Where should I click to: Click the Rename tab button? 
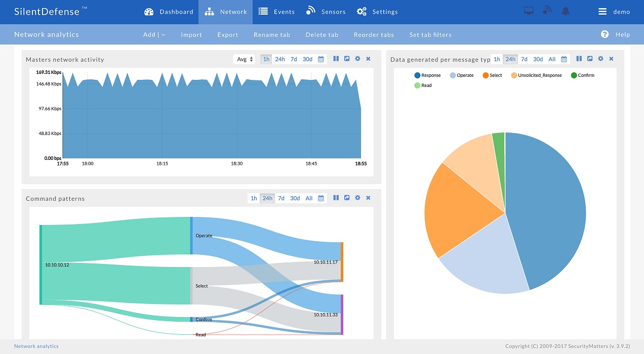click(272, 35)
